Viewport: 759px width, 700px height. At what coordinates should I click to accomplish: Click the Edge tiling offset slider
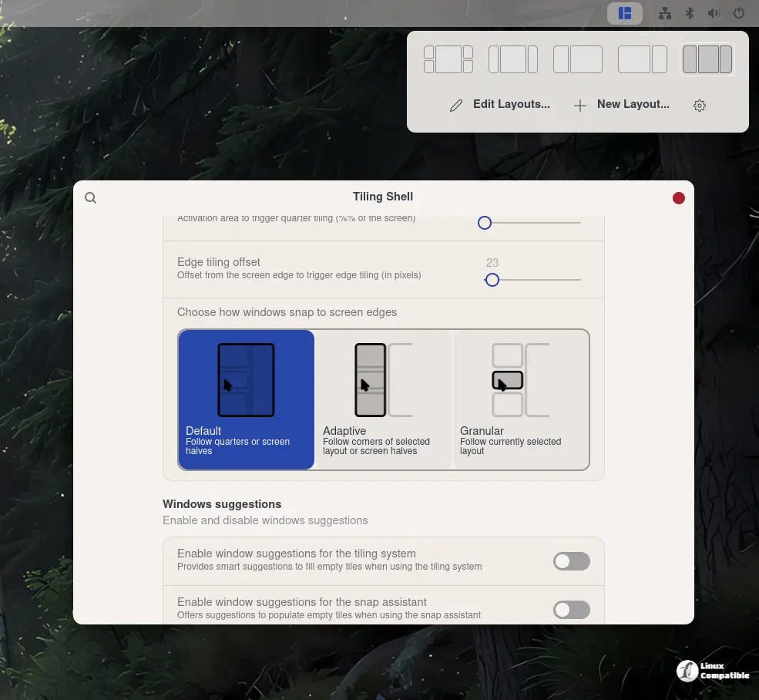[x=532, y=280]
